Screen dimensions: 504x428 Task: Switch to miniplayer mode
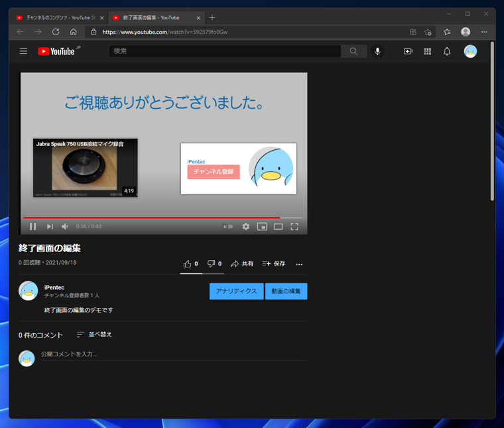point(262,226)
